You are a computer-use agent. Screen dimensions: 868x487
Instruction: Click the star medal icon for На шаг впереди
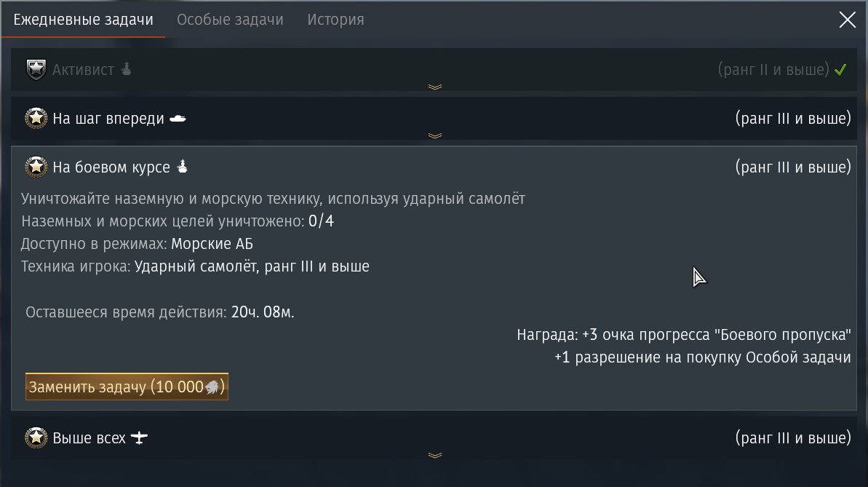coord(36,118)
